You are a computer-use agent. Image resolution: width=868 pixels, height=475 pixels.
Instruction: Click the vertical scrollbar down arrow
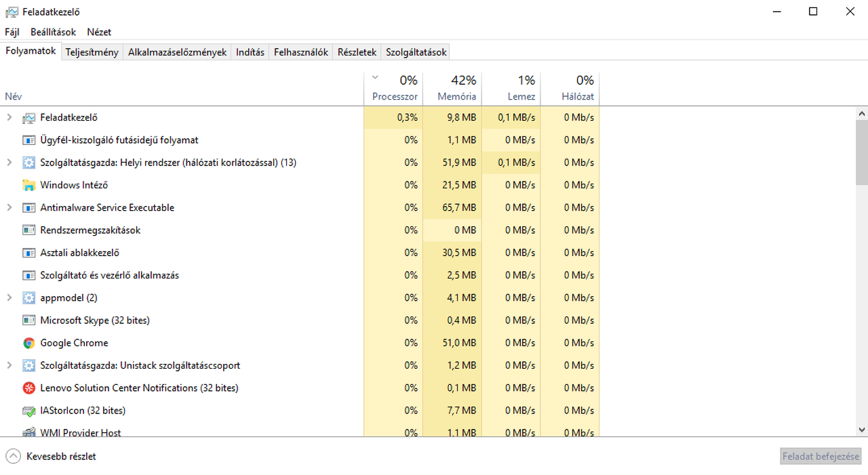click(862, 430)
